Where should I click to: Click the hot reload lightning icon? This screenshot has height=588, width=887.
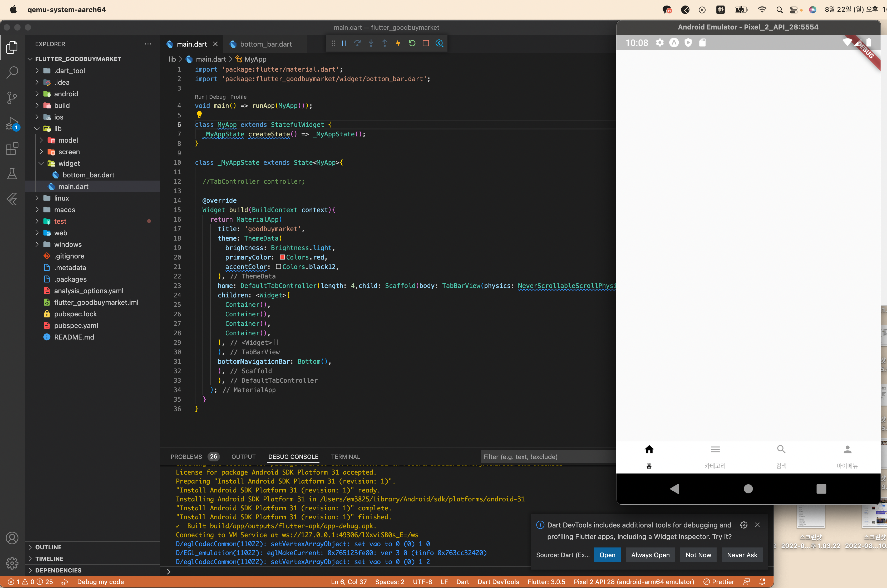pos(398,43)
